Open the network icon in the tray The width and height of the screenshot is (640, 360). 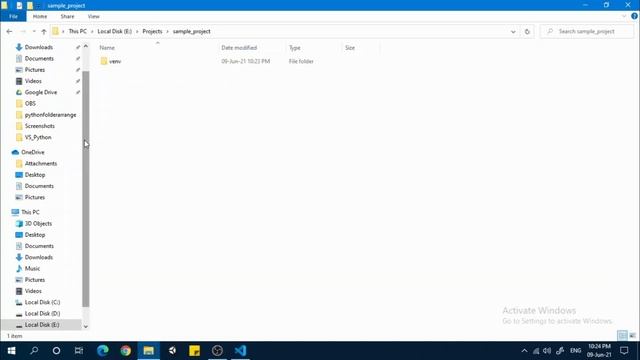[536, 351]
